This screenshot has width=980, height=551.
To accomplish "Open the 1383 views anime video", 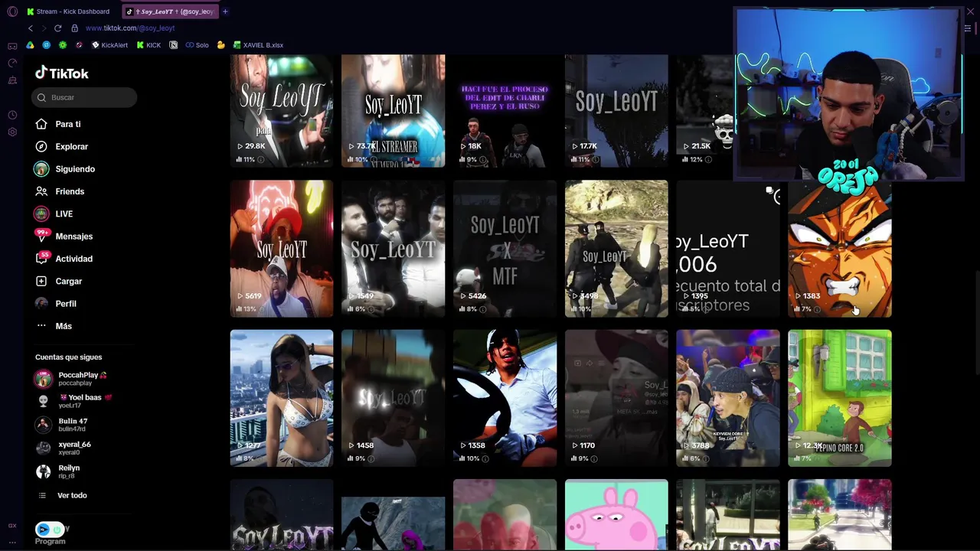I will (840, 249).
